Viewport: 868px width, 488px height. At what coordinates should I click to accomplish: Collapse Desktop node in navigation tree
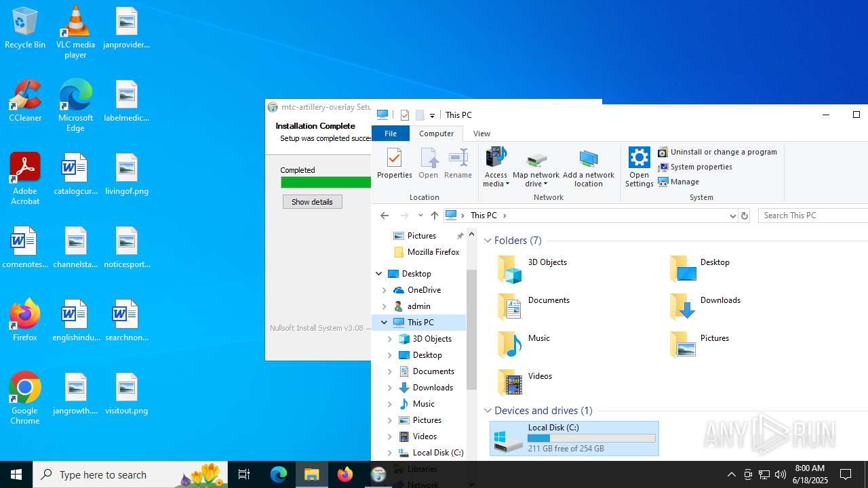379,274
